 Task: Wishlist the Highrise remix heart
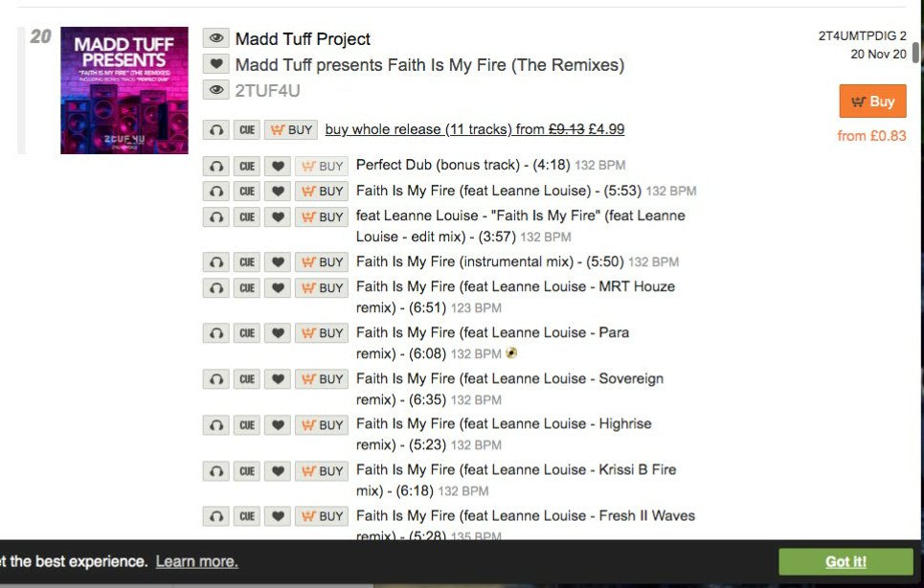[278, 425]
